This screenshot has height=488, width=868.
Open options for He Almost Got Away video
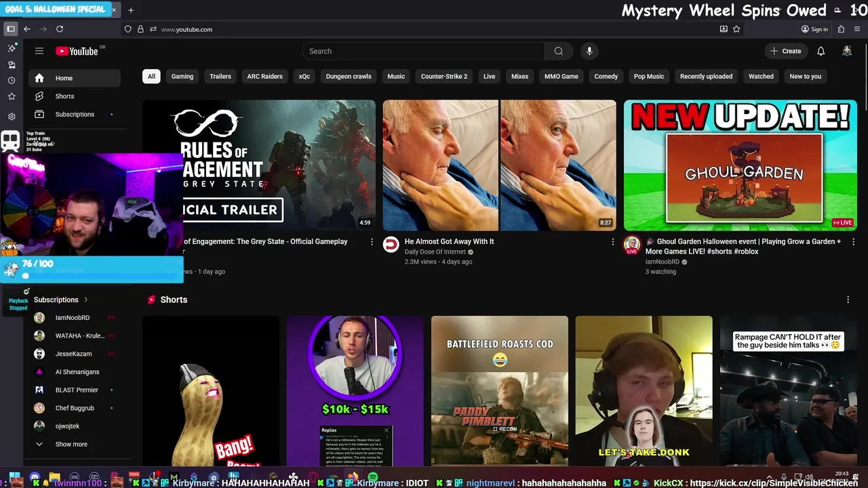tap(613, 241)
